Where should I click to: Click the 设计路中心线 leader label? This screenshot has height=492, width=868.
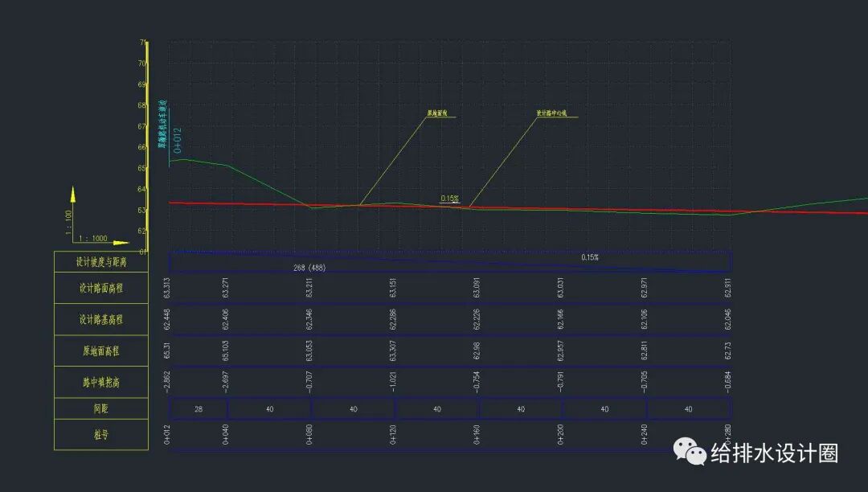tap(551, 113)
